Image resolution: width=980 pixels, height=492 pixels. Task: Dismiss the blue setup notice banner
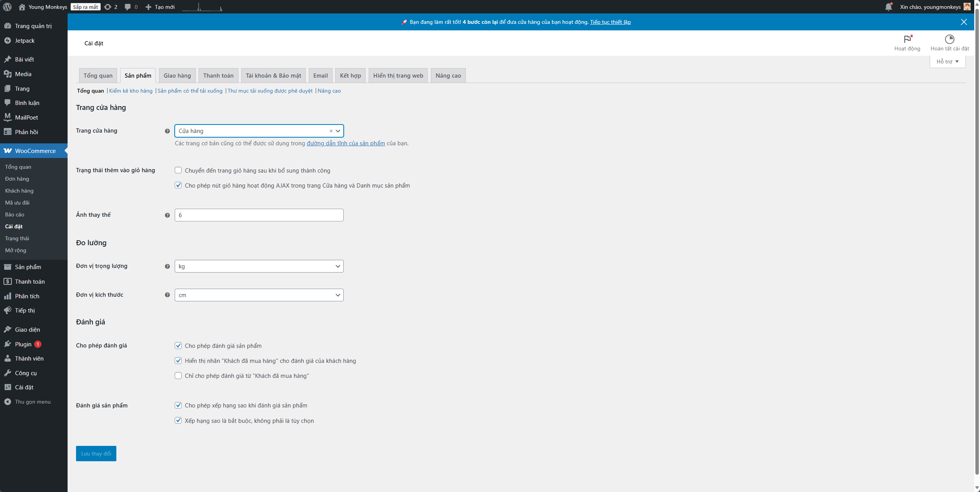pos(963,22)
